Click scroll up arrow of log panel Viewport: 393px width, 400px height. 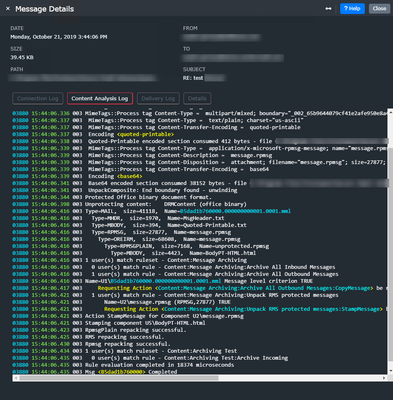tap(390, 112)
